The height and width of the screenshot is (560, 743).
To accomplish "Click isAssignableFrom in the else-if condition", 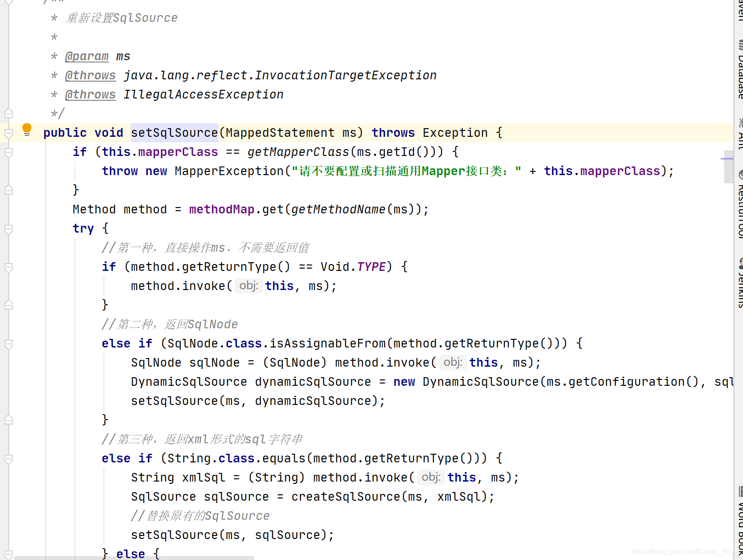I will point(327,343).
